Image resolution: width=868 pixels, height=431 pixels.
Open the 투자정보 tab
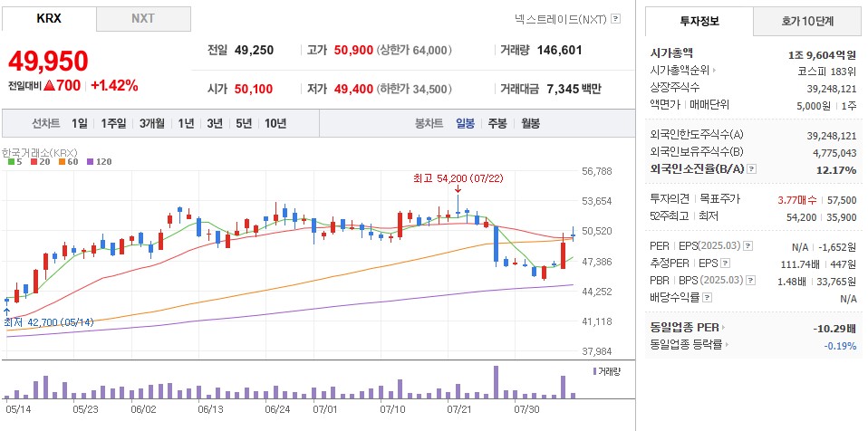(699, 21)
